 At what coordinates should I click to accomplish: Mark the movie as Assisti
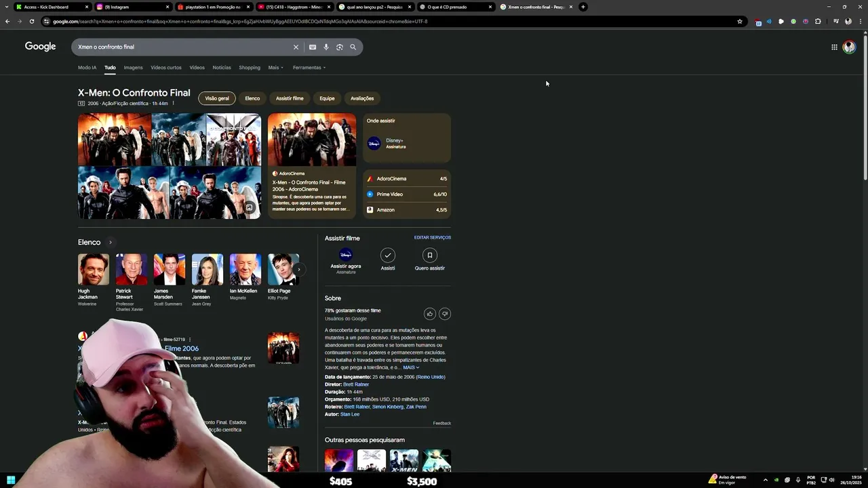click(388, 259)
